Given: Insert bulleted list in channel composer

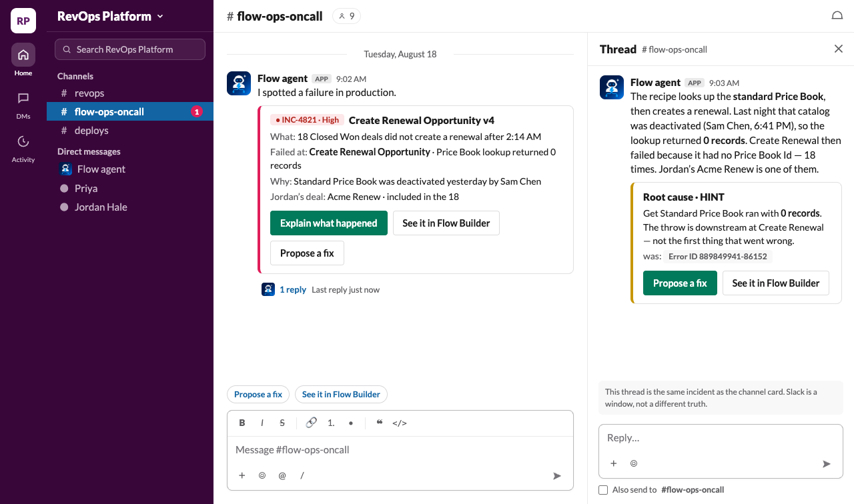Looking at the screenshot, I should pos(351,423).
